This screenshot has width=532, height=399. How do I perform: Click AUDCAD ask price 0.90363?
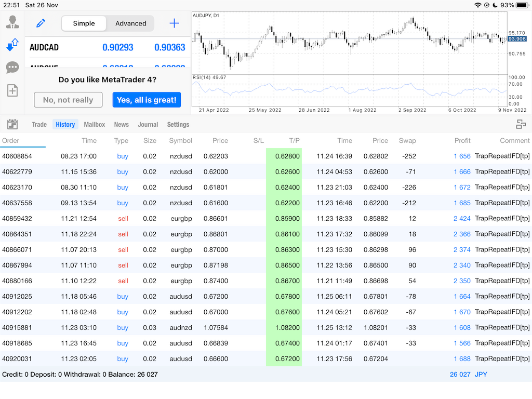pyautogui.click(x=170, y=47)
